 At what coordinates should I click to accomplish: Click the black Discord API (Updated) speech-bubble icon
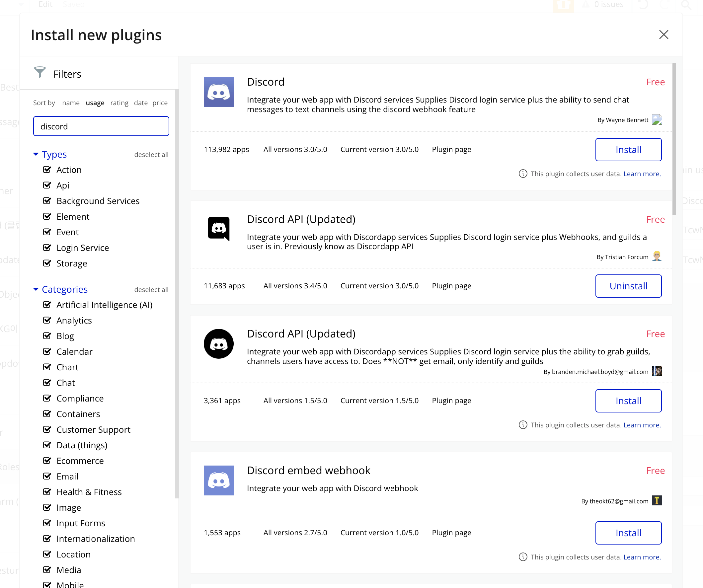click(219, 229)
